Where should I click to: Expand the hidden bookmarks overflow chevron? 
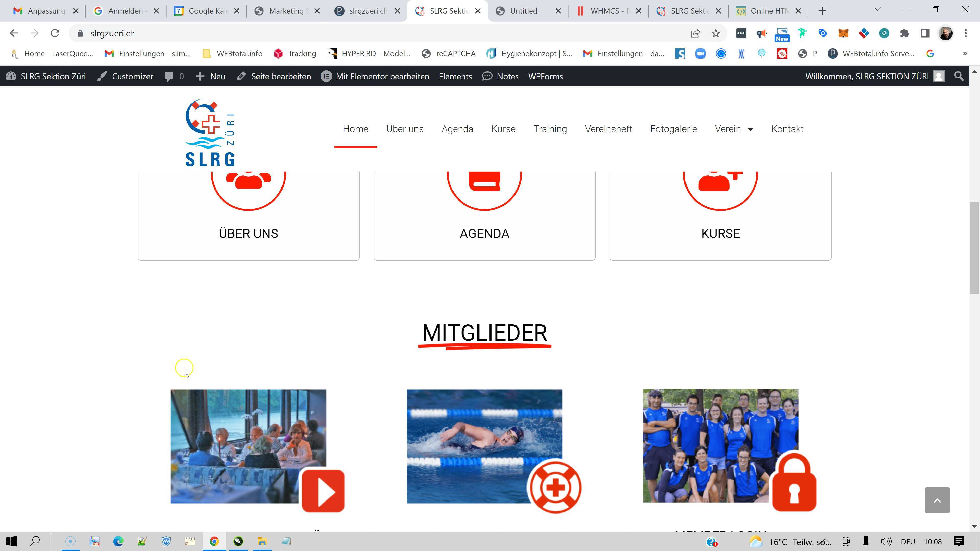965,54
